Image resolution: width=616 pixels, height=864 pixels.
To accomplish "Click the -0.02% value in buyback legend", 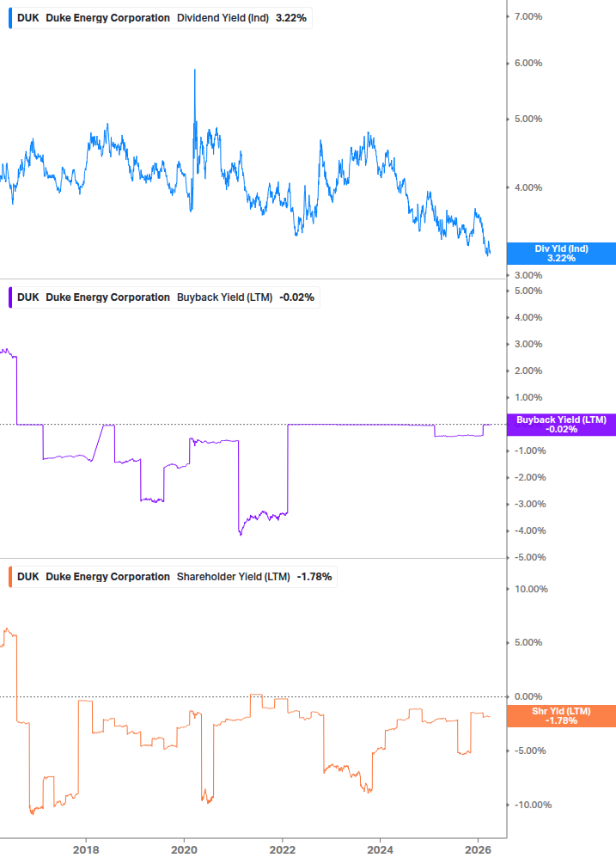I will (x=296, y=297).
